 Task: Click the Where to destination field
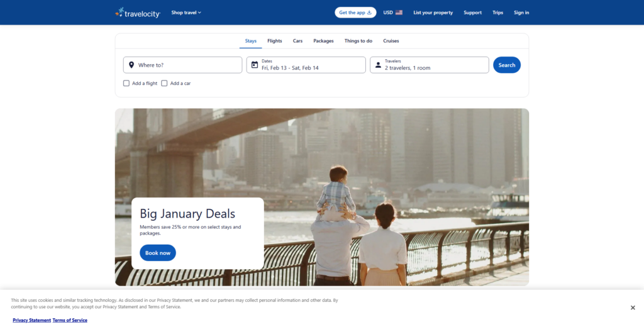pyautogui.click(x=183, y=65)
